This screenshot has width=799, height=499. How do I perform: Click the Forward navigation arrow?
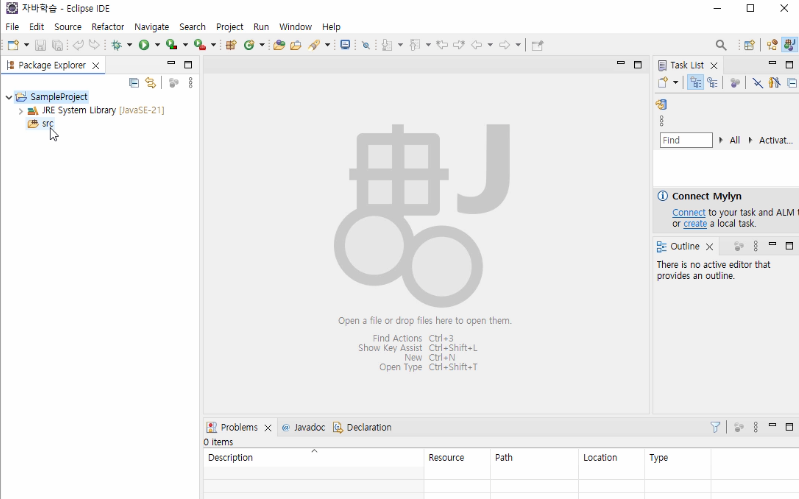pyautogui.click(x=504, y=45)
